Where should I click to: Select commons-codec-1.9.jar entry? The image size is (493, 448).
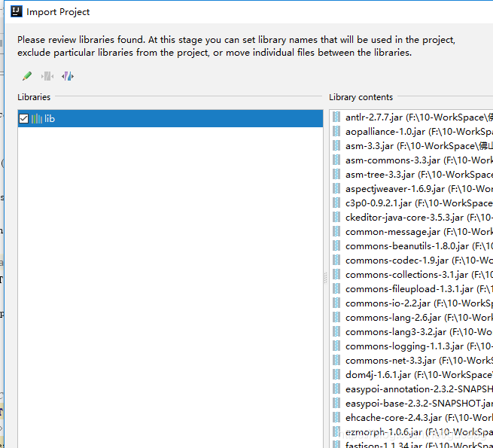pyautogui.click(x=412, y=261)
